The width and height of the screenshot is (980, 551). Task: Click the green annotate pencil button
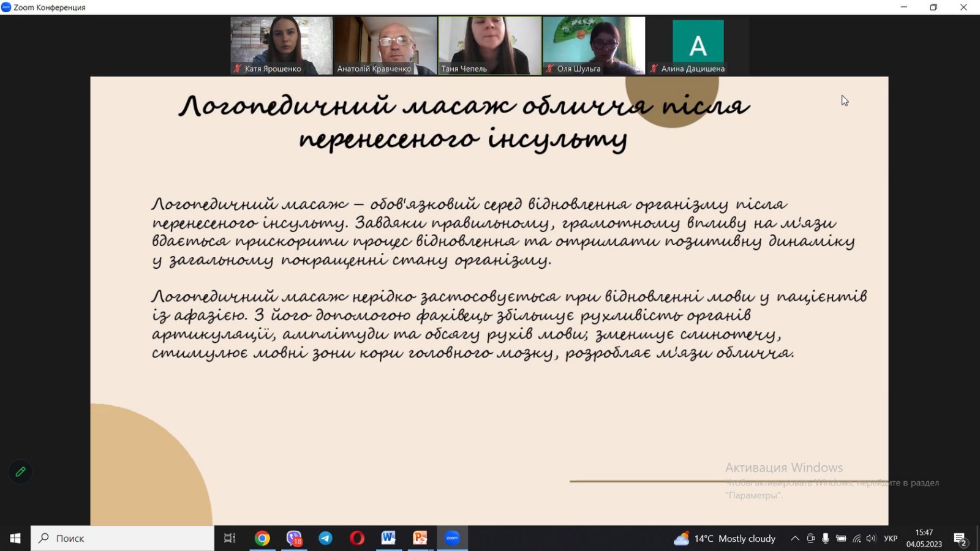(20, 472)
